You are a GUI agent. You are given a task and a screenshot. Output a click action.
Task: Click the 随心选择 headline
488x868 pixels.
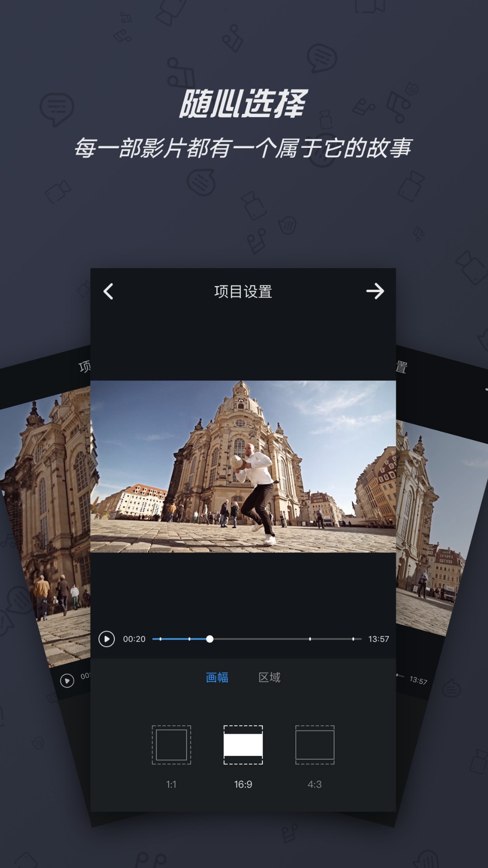pos(243,104)
